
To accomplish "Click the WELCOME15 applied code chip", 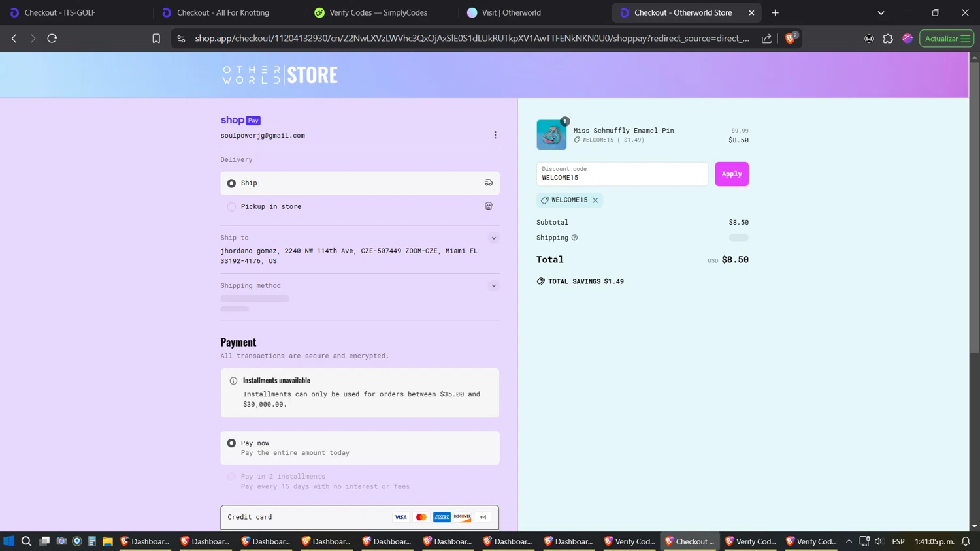I will [570, 200].
